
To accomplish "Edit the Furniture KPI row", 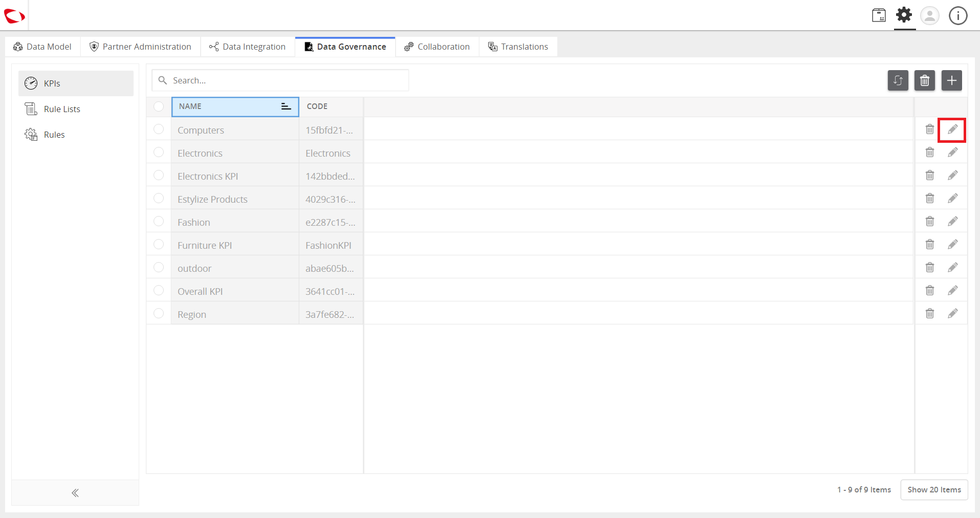I will (952, 245).
